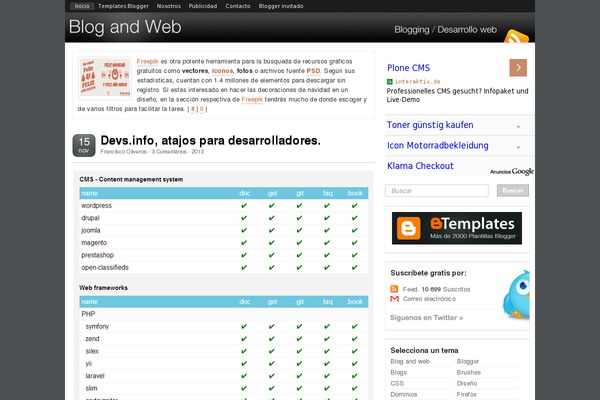The height and width of the screenshot is (400, 600).
Task: Click author Francisco Oliveros
Action: click(x=124, y=152)
